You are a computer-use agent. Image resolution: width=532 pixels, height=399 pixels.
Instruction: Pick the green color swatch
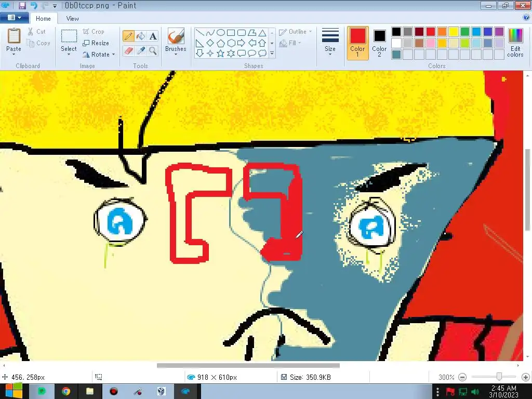pos(465,32)
